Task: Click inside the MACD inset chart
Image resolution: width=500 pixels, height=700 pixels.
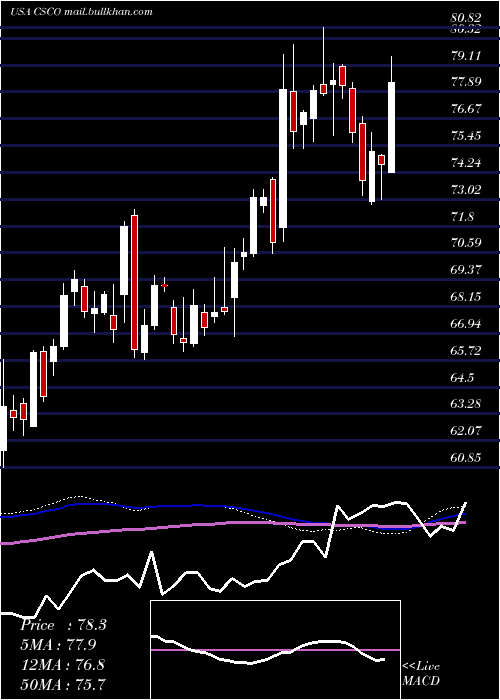Action: pos(275,650)
